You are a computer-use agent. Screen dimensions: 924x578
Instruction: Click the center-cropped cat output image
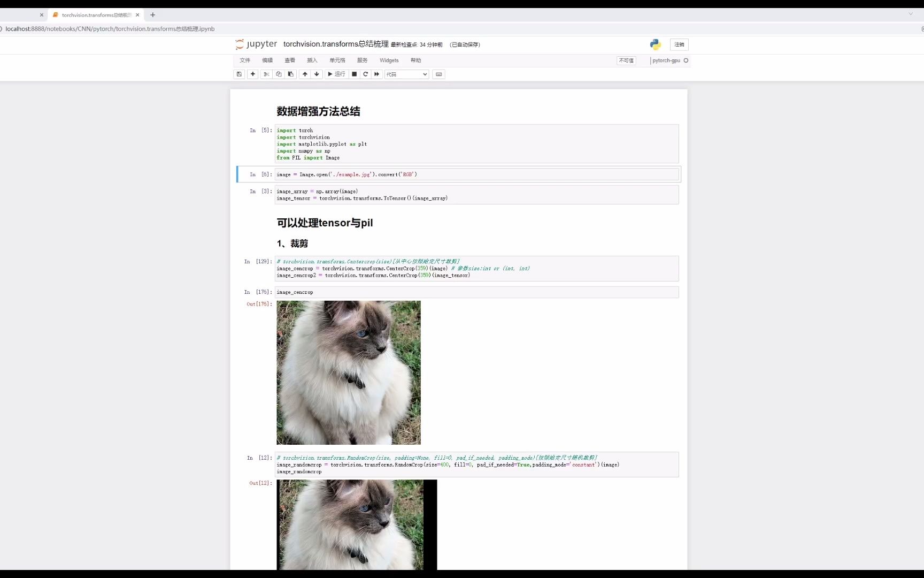[349, 372]
